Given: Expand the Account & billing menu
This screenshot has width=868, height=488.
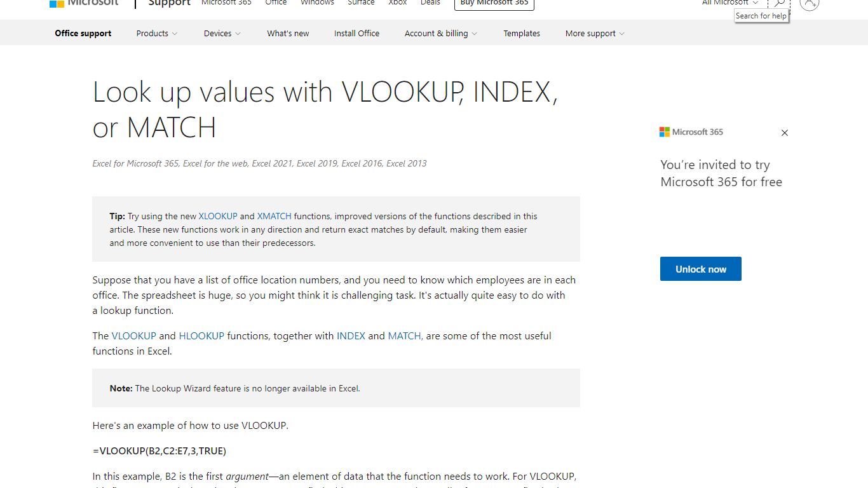Looking at the screenshot, I should pos(441,33).
